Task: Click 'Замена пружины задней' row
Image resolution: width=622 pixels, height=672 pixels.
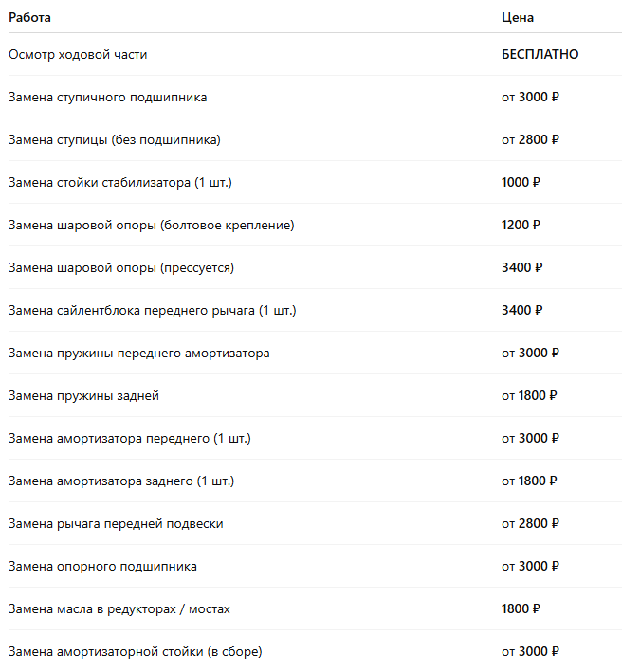Action: tap(83, 395)
